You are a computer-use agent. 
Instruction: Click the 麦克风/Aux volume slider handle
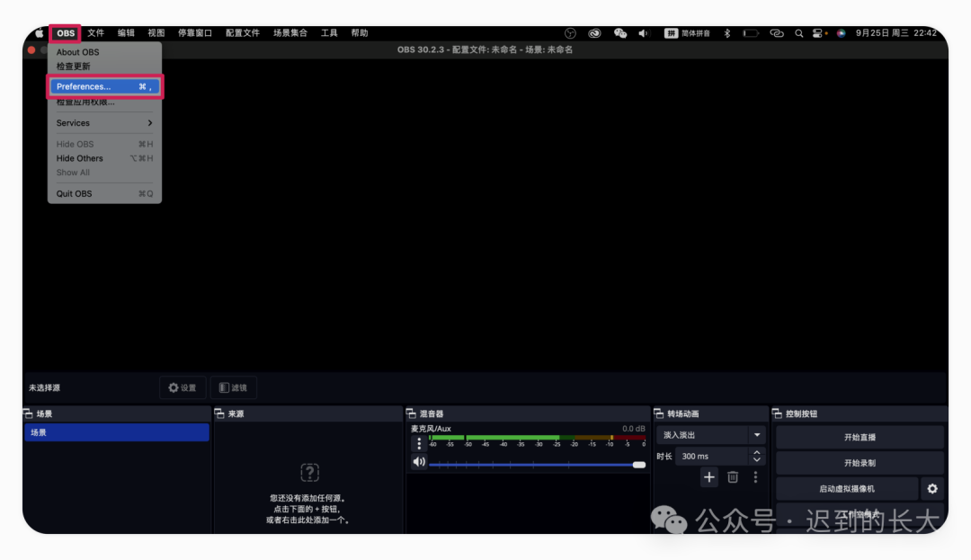point(638,465)
